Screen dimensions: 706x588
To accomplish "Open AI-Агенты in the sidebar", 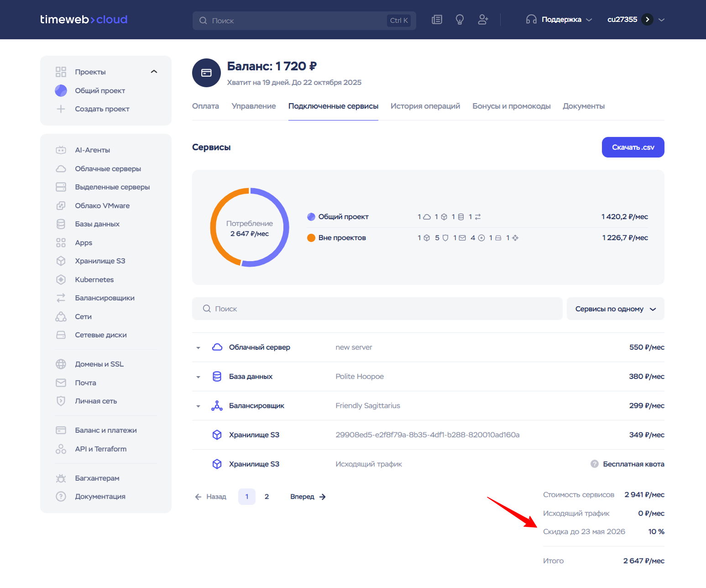I will [x=92, y=150].
